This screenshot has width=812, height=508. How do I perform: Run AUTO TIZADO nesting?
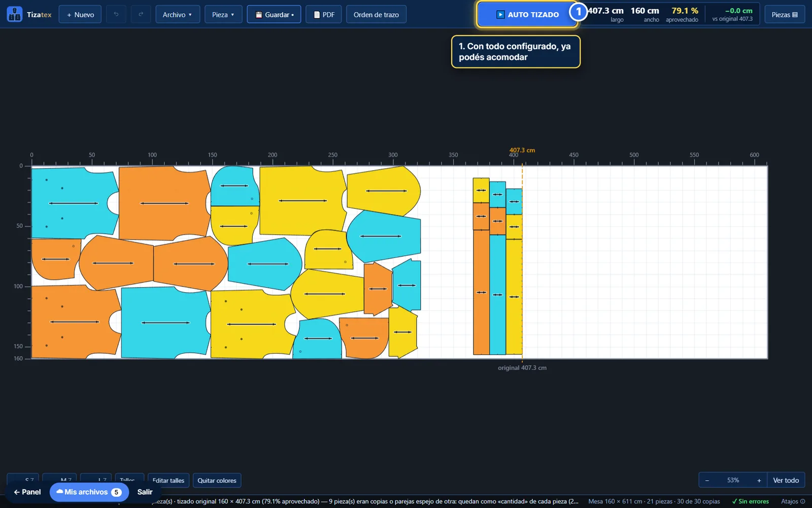(527, 15)
